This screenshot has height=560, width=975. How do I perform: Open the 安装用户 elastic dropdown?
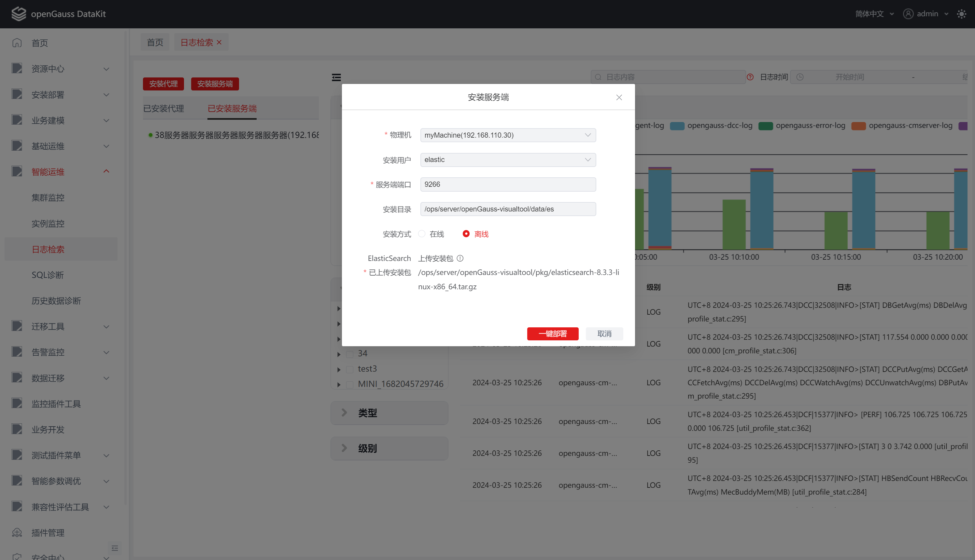[x=508, y=160]
